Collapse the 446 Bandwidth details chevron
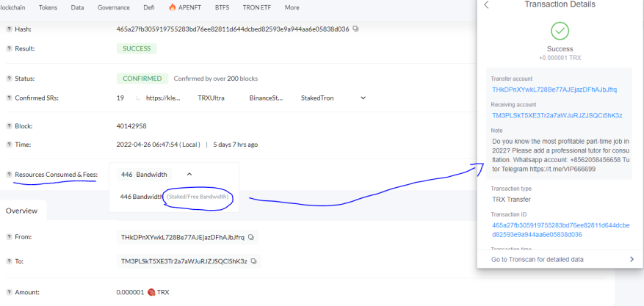644x306 pixels. click(x=189, y=175)
